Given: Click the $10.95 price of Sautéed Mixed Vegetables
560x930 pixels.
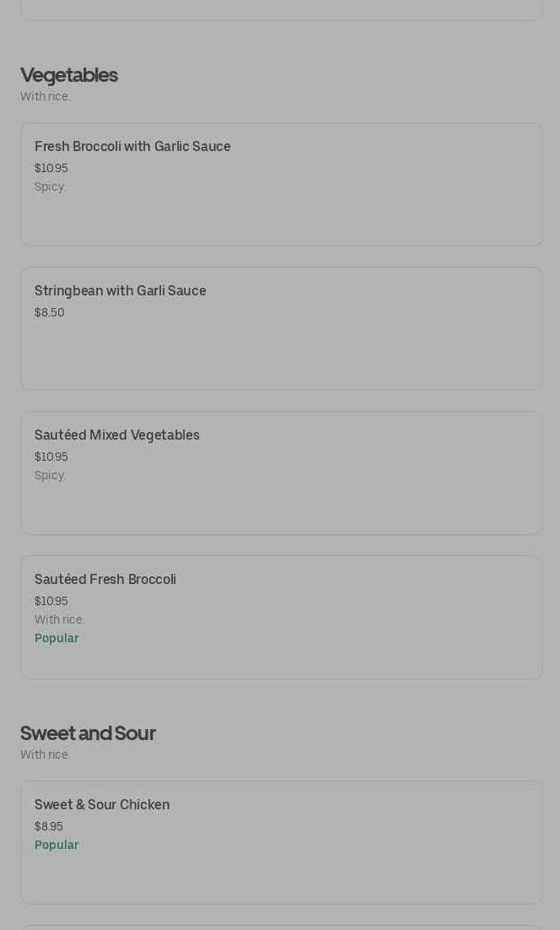Looking at the screenshot, I should point(51,457).
